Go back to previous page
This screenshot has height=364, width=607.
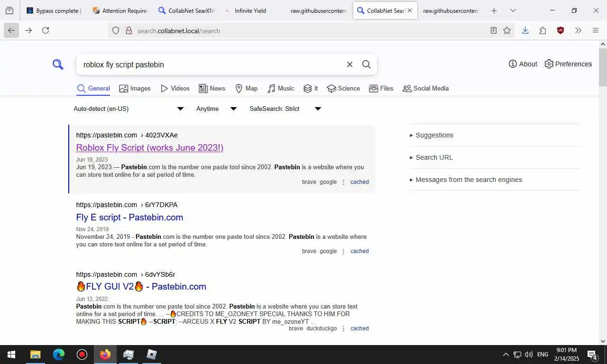coord(11,30)
